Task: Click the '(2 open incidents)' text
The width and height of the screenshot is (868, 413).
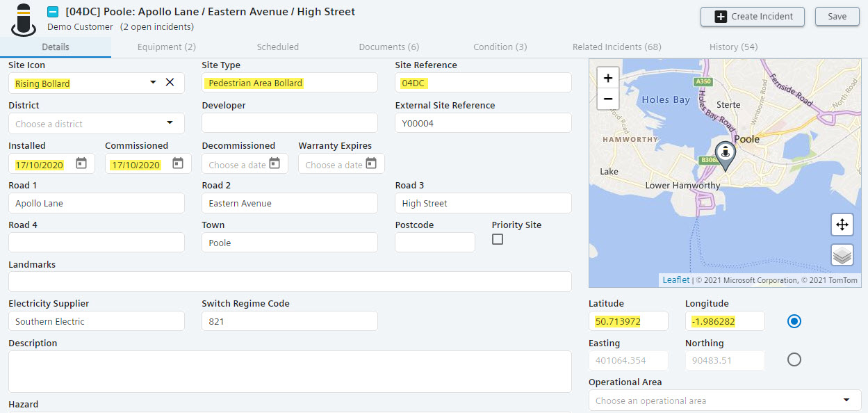Action: pyautogui.click(x=157, y=27)
